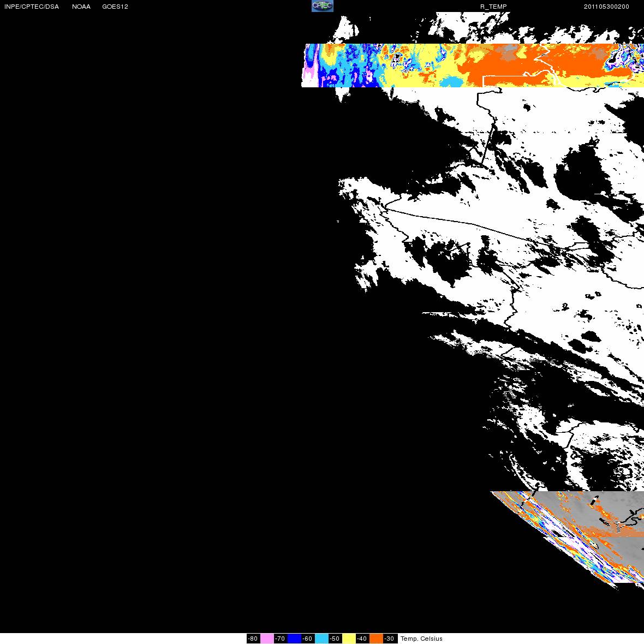Click the light blue legend color swatch
Viewport: 644px width, 644px height.
[321, 638]
